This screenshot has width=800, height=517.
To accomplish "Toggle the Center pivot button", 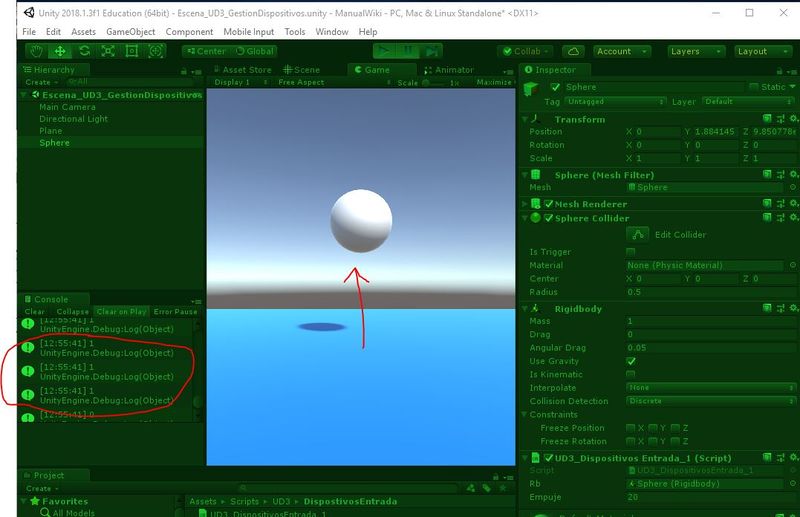I will [x=206, y=51].
